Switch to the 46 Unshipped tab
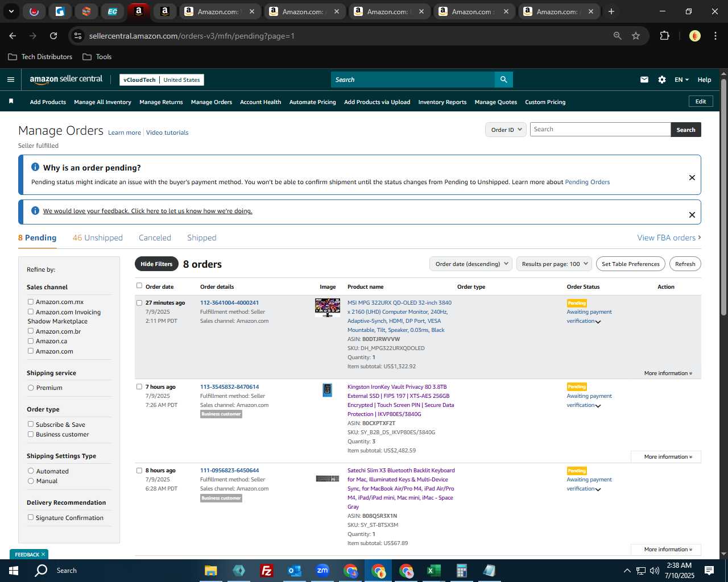Viewport: 728px width, 582px height. (x=97, y=238)
